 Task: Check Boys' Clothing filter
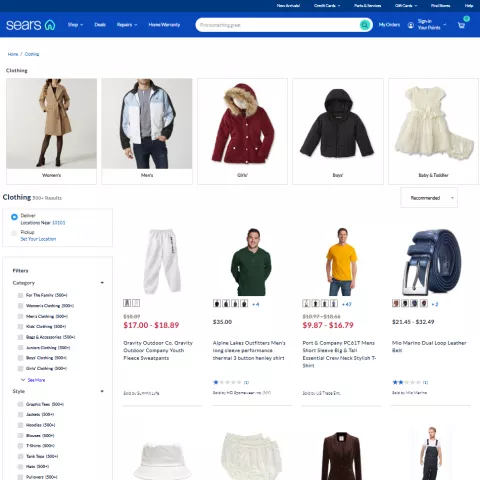pyautogui.click(x=20, y=358)
